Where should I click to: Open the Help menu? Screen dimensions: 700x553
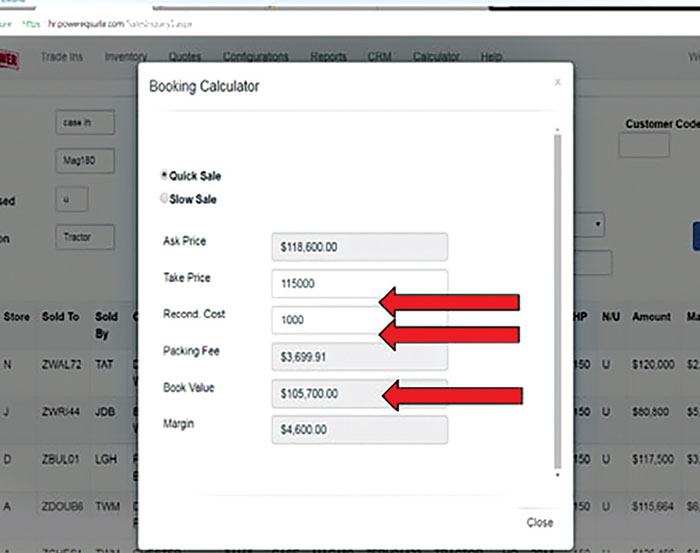[x=491, y=57]
